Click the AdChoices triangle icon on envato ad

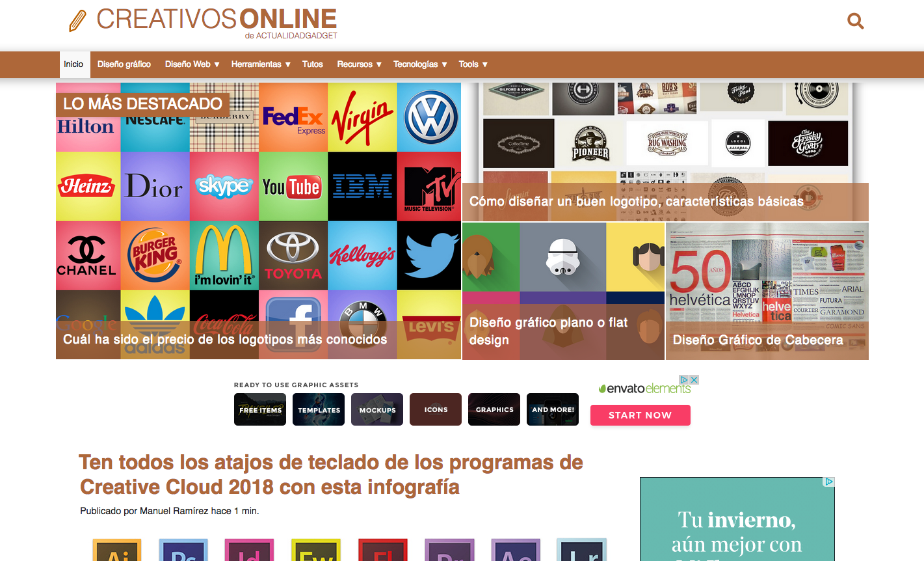pos(684,379)
